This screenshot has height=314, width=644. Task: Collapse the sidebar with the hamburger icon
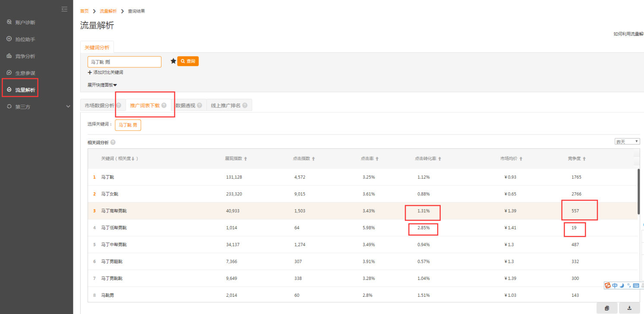coord(64,9)
